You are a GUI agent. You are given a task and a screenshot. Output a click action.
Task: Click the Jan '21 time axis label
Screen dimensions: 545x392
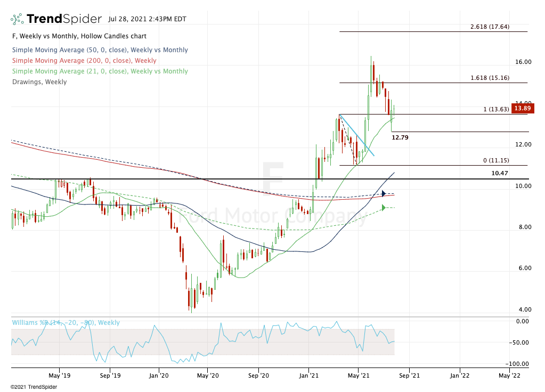click(x=309, y=375)
